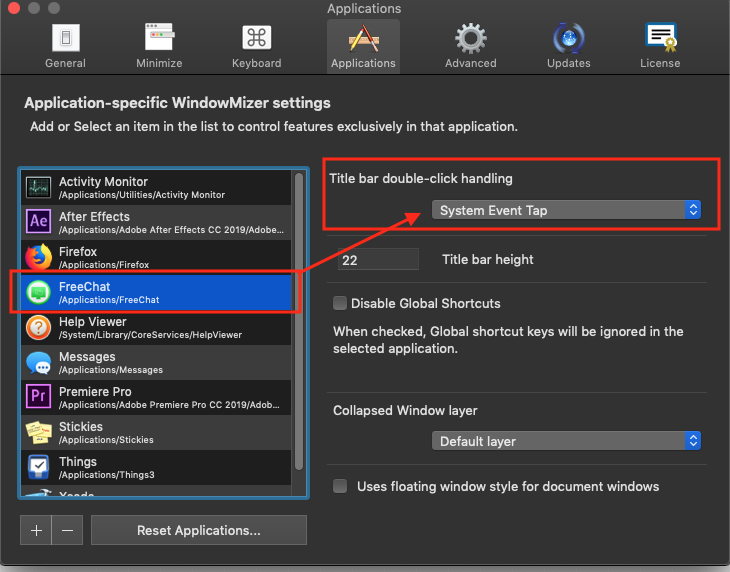Click the application list scrollbar

point(299,321)
